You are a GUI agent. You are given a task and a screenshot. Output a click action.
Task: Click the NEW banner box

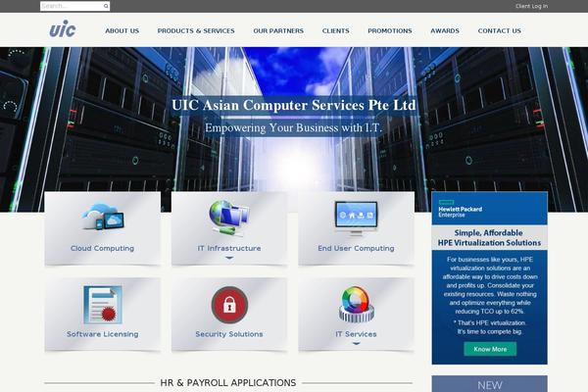(489, 384)
